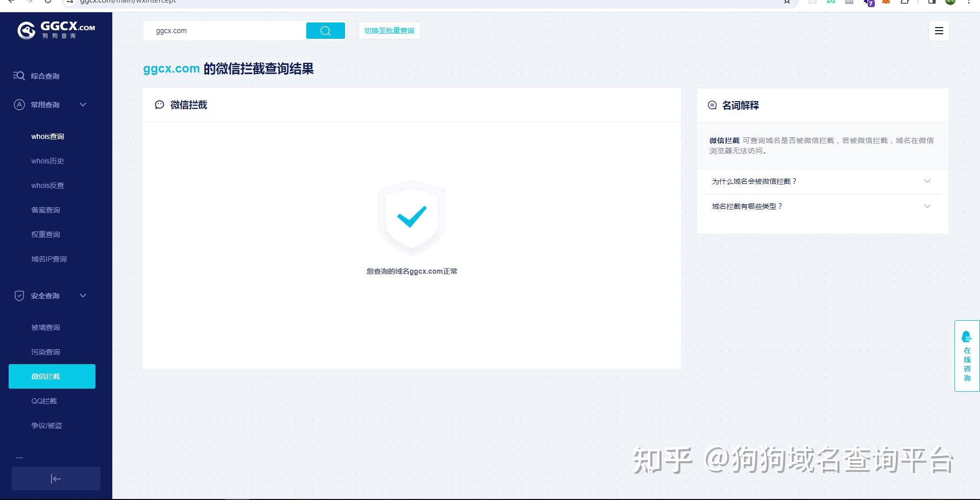Expand 域名拦截有哪些类型 question
This screenshot has height=500, width=980.
[822, 206]
